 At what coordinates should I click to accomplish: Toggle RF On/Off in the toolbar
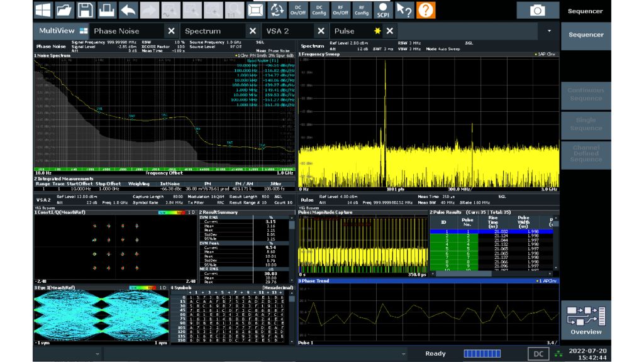pos(340,10)
